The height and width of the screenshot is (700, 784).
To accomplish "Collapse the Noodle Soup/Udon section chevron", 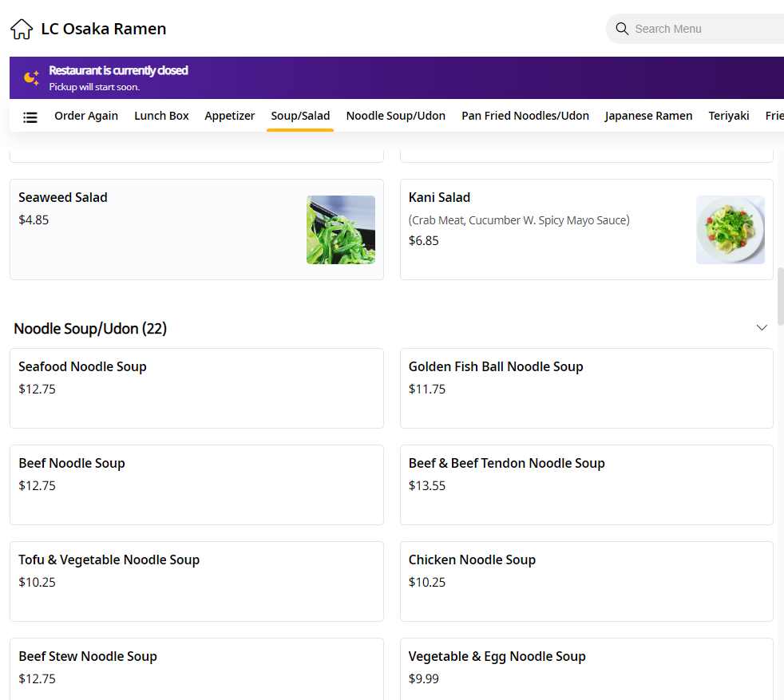I will tap(762, 328).
